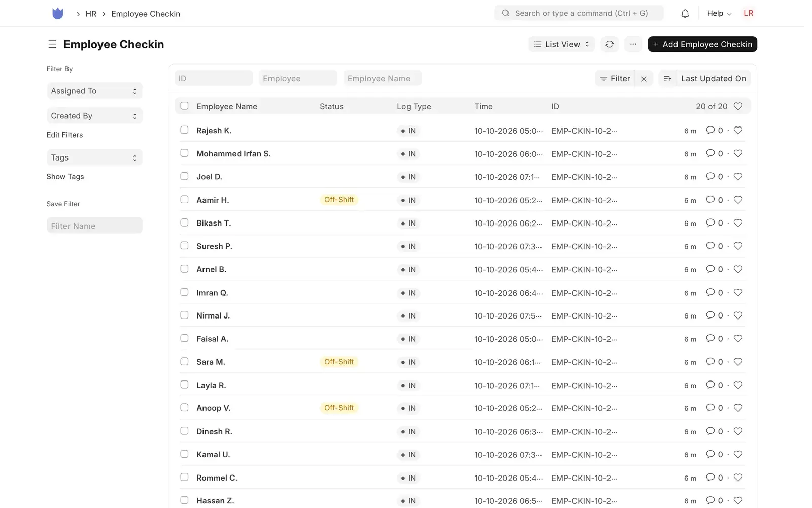Open comments icon for Faisal A.

[710, 339]
